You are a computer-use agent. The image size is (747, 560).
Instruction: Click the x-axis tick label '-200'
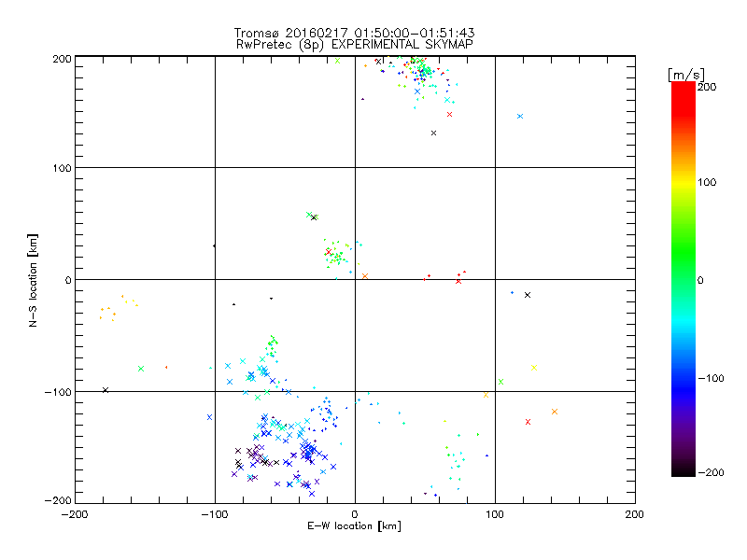pyautogui.click(x=75, y=514)
